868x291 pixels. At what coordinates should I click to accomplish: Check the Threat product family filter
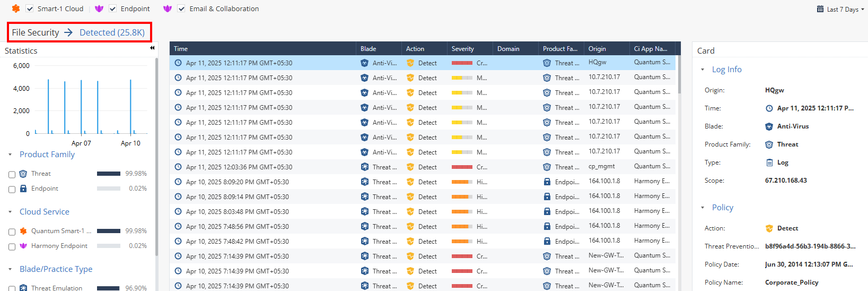coord(12,174)
